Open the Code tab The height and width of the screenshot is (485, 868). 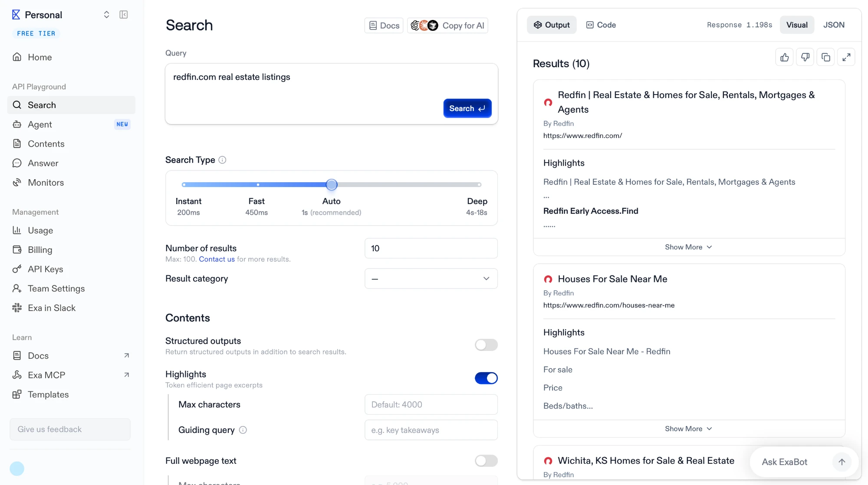(x=601, y=25)
